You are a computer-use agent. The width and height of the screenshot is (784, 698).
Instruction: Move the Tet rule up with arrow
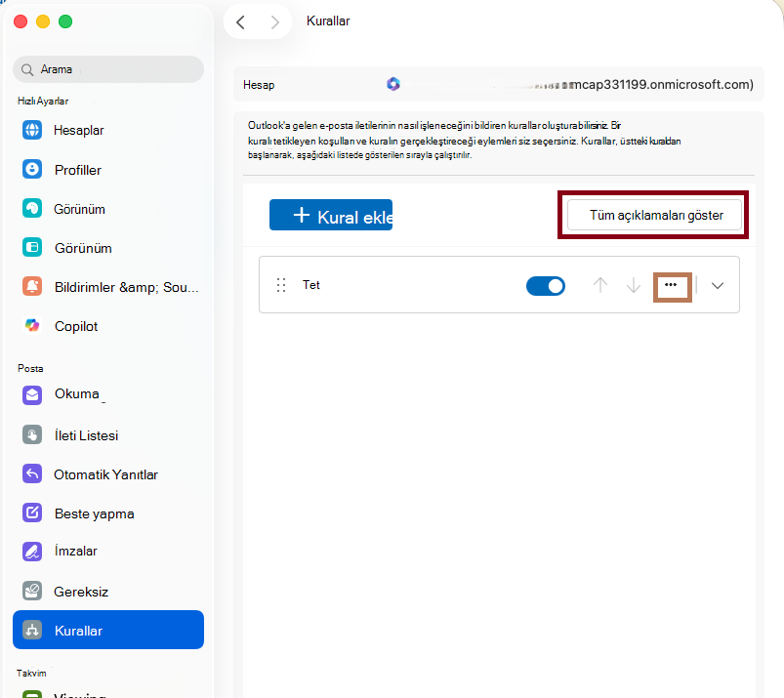coord(600,285)
